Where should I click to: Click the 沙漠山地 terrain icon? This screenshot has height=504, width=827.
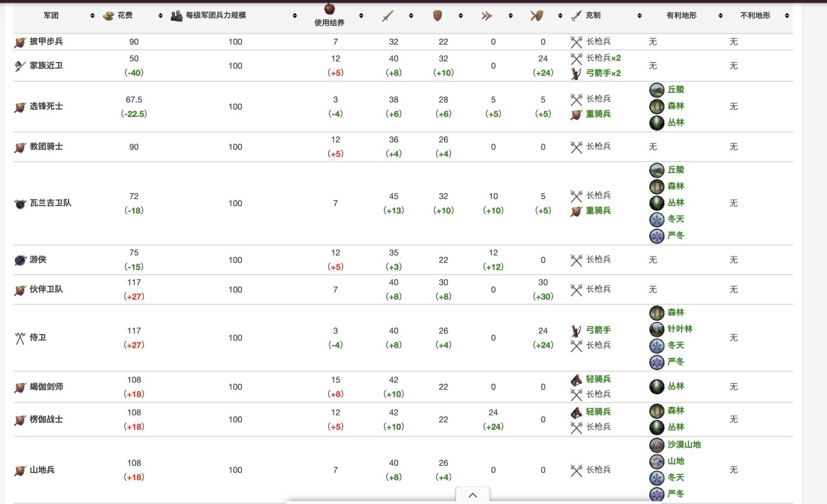pos(657,445)
